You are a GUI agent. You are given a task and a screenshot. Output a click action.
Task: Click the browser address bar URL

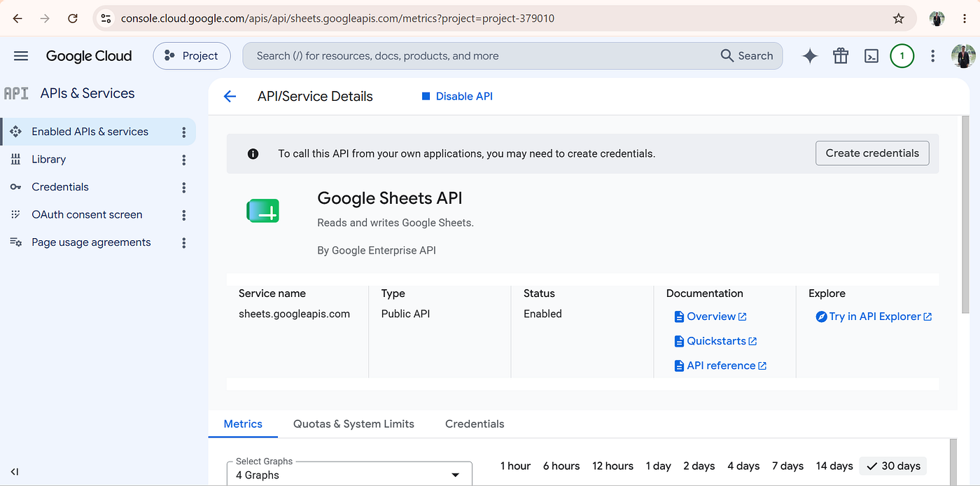pyautogui.click(x=337, y=19)
